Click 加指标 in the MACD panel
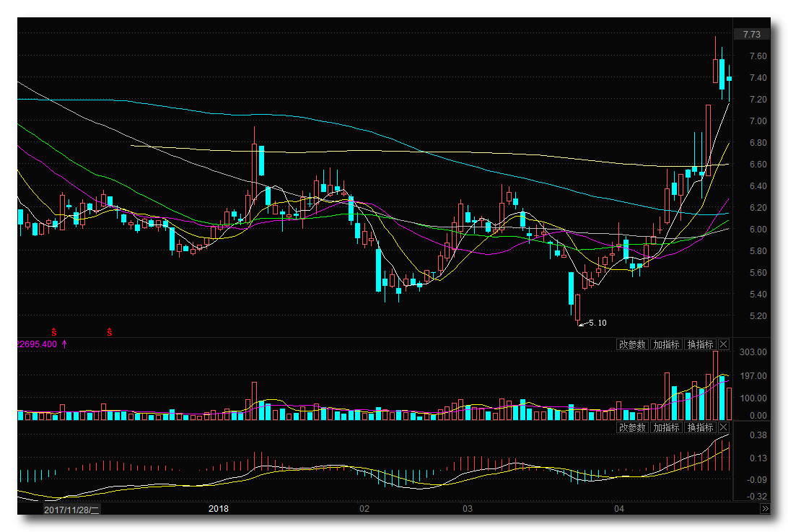This screenshot has width=788, height=532. coord(665,427)
